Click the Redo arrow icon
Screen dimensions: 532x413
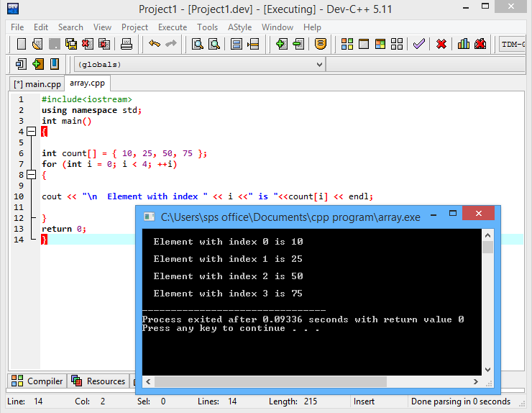click(171, 44)
